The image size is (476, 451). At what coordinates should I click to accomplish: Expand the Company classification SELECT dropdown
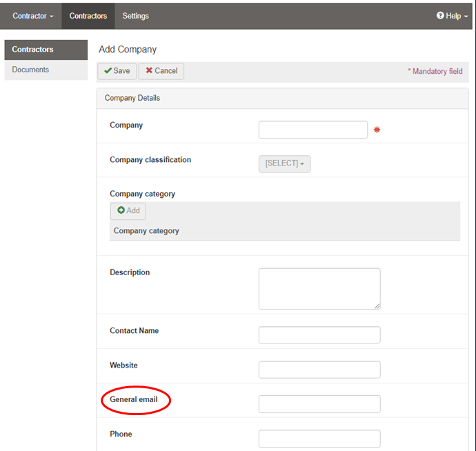(284, 163)
